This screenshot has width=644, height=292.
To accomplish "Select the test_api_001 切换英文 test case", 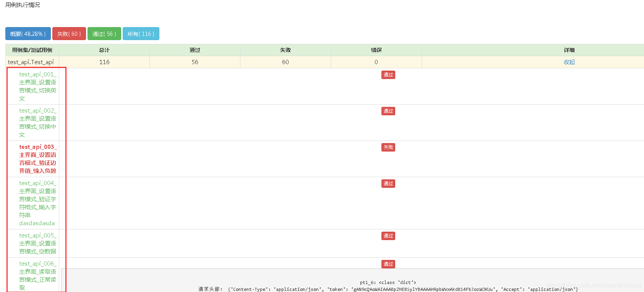I will (37, 86).
